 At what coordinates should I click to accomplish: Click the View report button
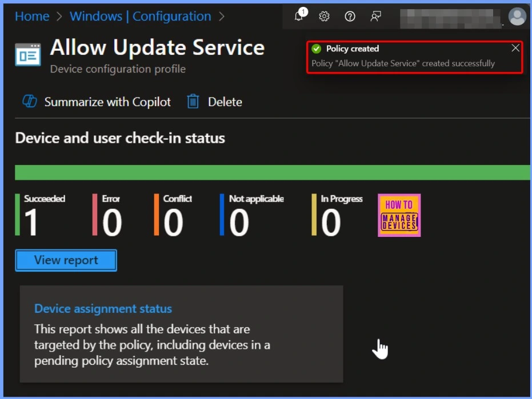pos(66,260)
